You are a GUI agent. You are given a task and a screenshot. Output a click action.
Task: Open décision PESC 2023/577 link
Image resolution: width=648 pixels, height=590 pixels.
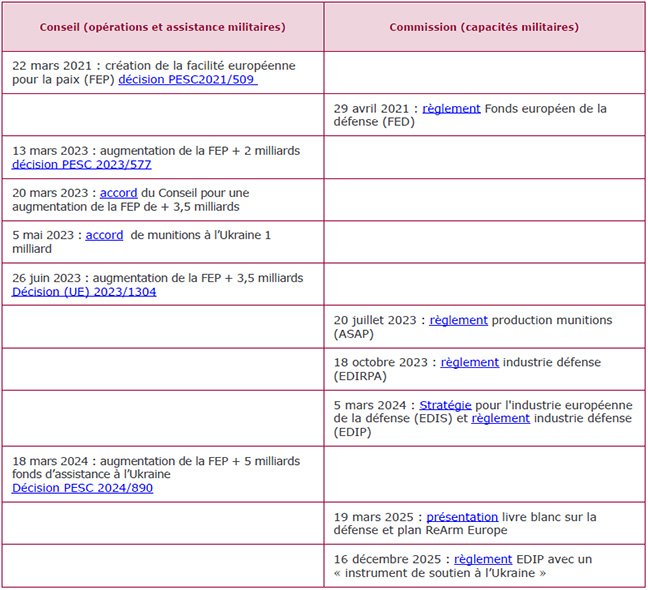pos(82,164)
